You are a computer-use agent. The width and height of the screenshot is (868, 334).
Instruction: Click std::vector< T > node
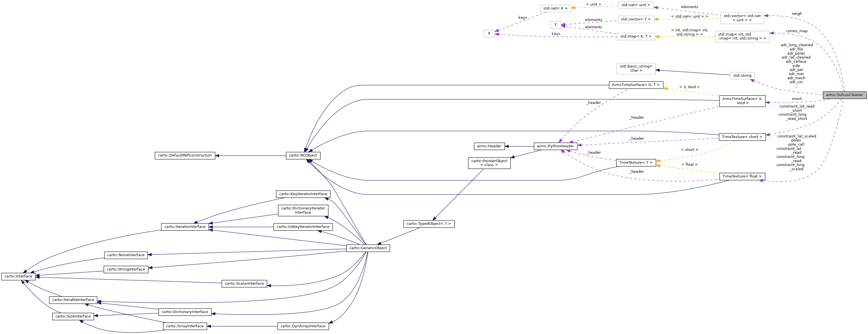pos(636,19)
